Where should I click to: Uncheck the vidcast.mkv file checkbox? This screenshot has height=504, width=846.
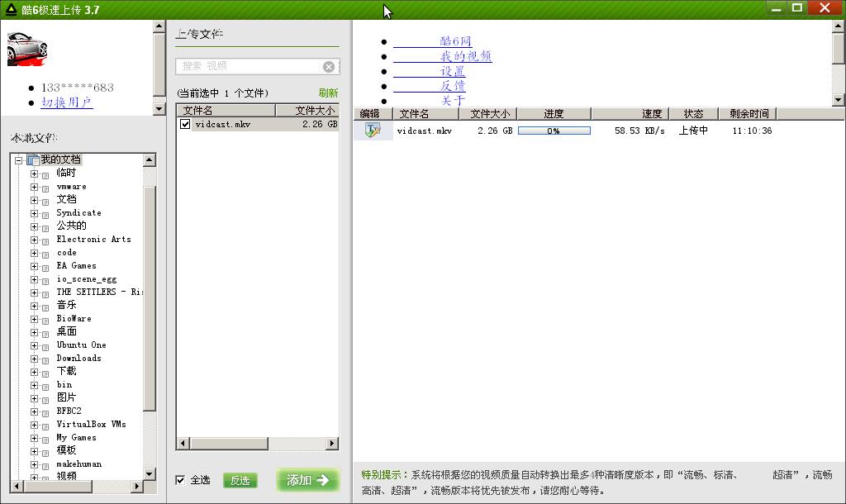pos(185,124)
